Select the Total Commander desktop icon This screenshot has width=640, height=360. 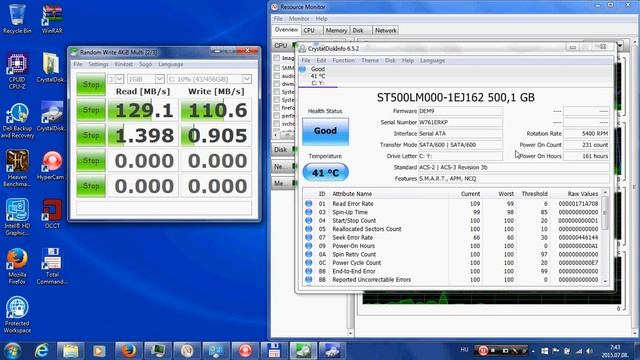(52, 266)
